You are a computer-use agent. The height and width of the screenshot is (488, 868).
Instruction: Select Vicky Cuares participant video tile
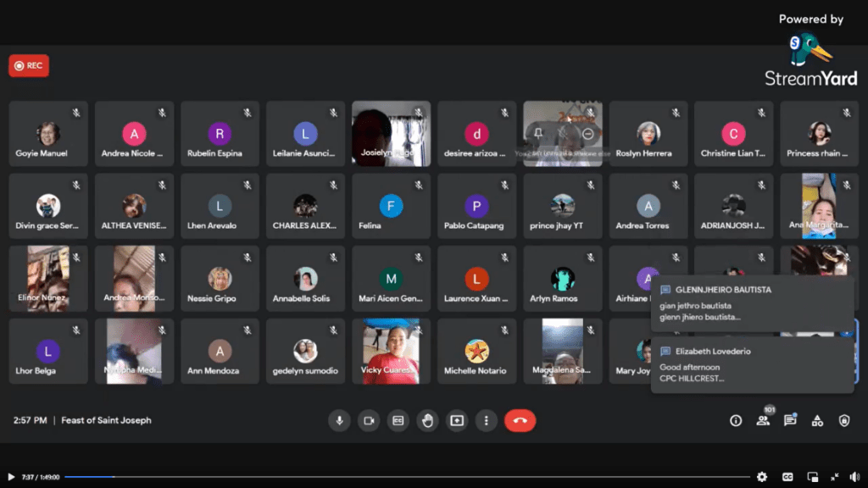click(391, 351)
